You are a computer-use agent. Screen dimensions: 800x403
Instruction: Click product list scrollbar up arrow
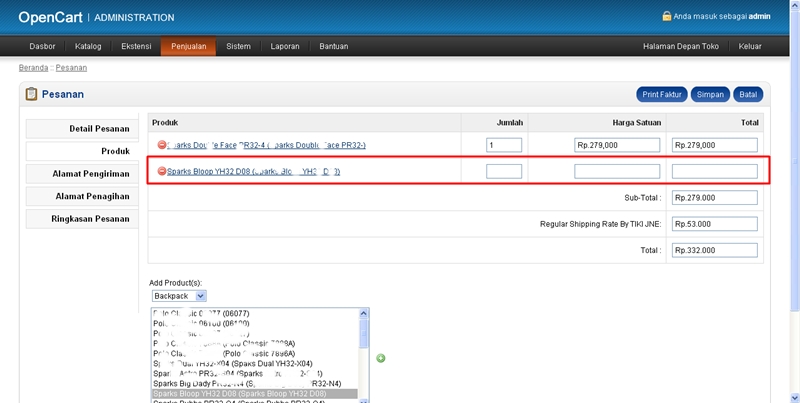tap(364, 313)
